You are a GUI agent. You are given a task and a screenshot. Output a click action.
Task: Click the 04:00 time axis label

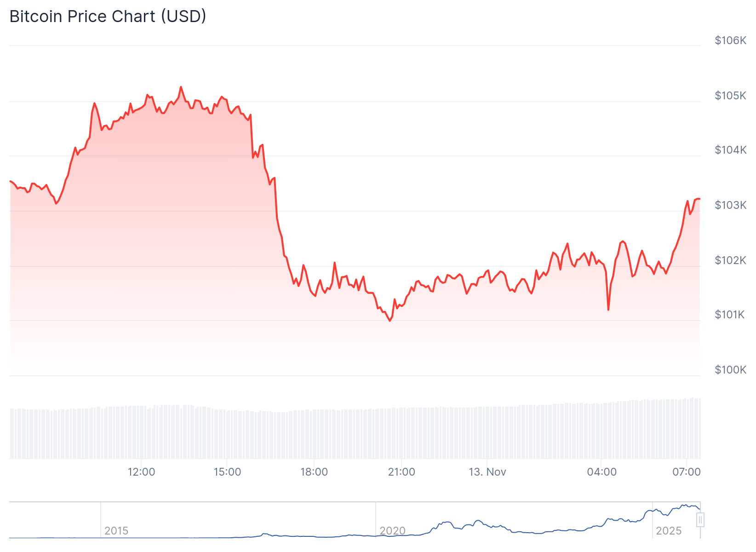(601, 472)
